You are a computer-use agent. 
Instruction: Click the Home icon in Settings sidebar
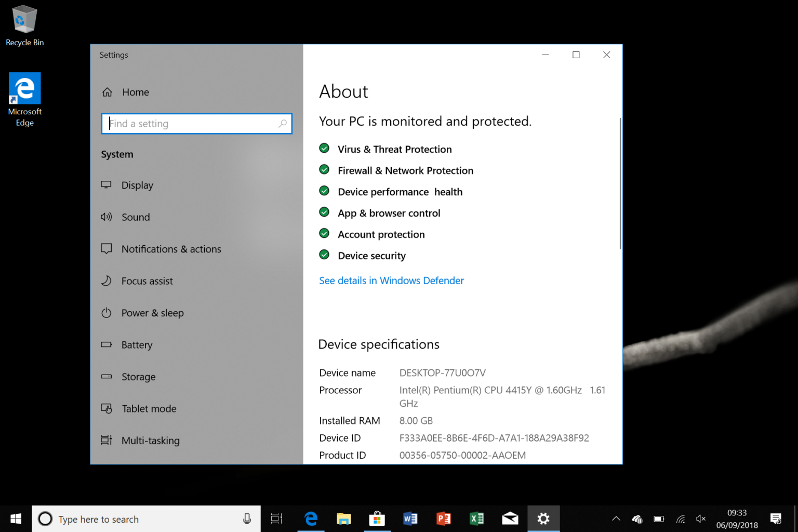click(x=107, y=92)
